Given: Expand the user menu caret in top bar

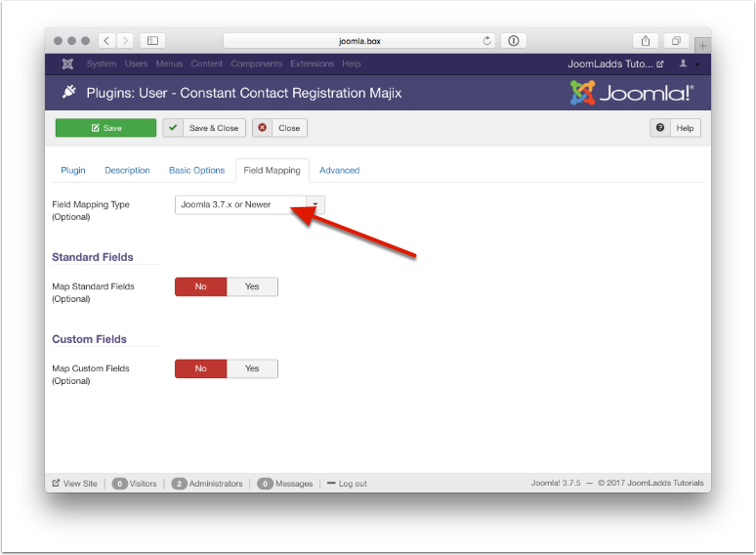Looking at the screenshot, I should coord(697,64).
